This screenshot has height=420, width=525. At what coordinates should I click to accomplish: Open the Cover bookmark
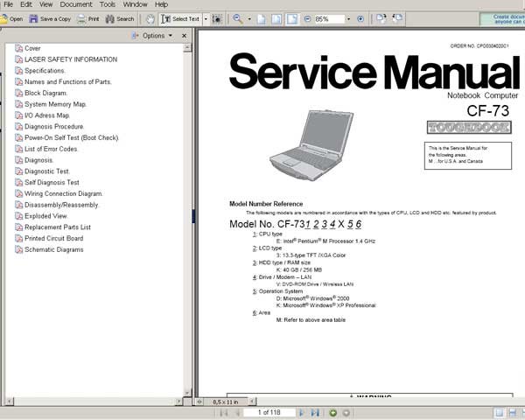[32, 48]
